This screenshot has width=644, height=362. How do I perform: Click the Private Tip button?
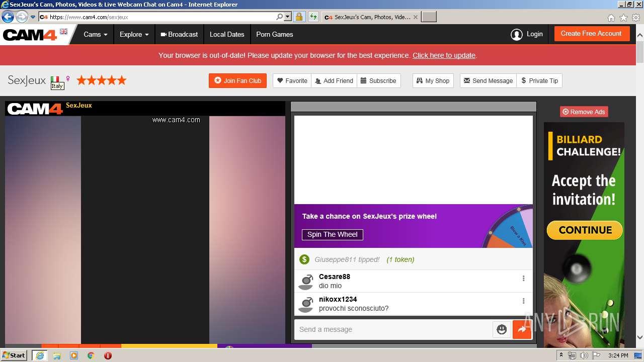539,80
